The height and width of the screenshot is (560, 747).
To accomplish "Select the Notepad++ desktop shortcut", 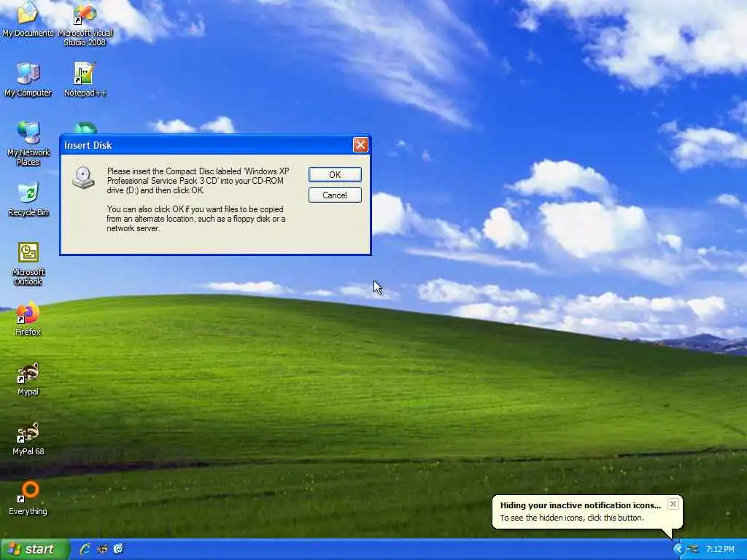I will pyautogui.click(x=85, y=79).
